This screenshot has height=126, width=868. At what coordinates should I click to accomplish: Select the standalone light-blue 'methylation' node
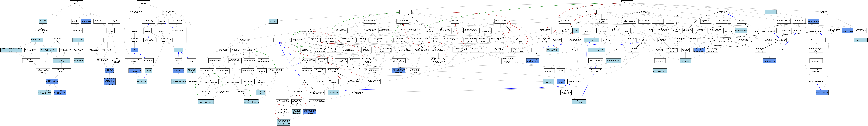point(273,21)
